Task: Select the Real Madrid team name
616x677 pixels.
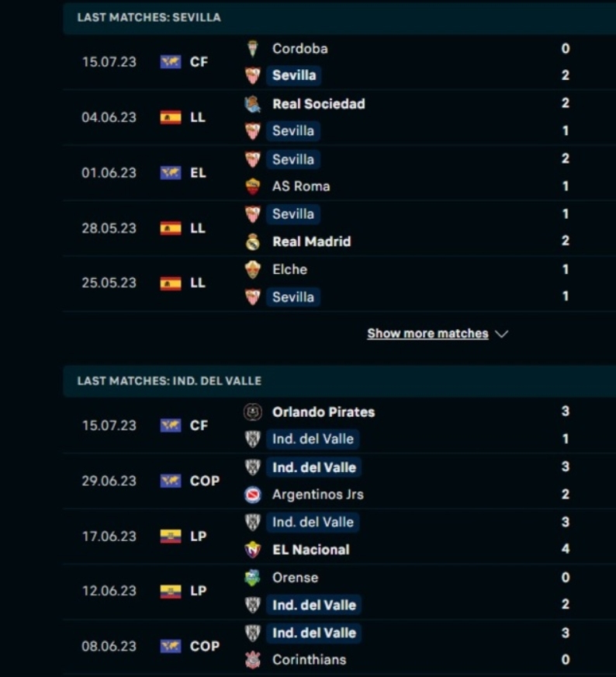Action: 311,241
